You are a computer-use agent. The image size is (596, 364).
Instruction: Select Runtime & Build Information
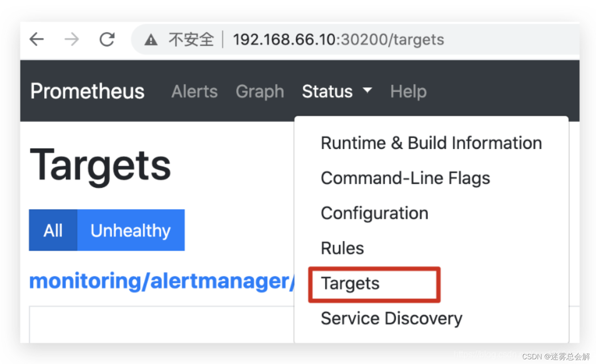[x=431, y=143]
